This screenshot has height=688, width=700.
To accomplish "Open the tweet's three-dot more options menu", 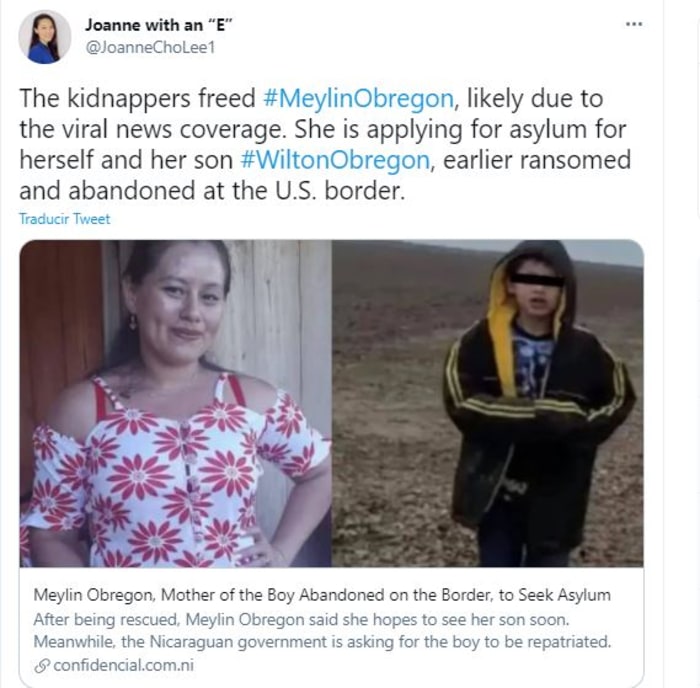I will pos(633,24).
